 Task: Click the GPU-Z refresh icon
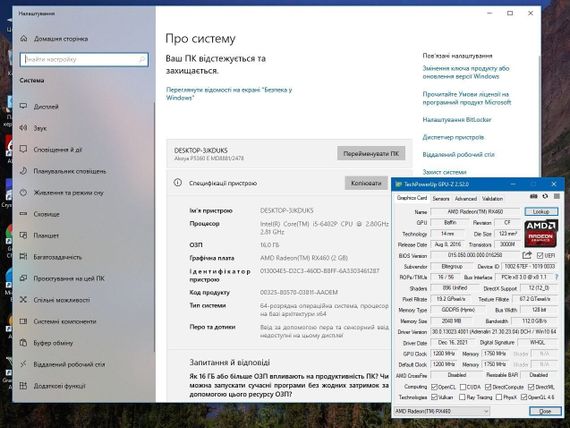click(545, 196)
